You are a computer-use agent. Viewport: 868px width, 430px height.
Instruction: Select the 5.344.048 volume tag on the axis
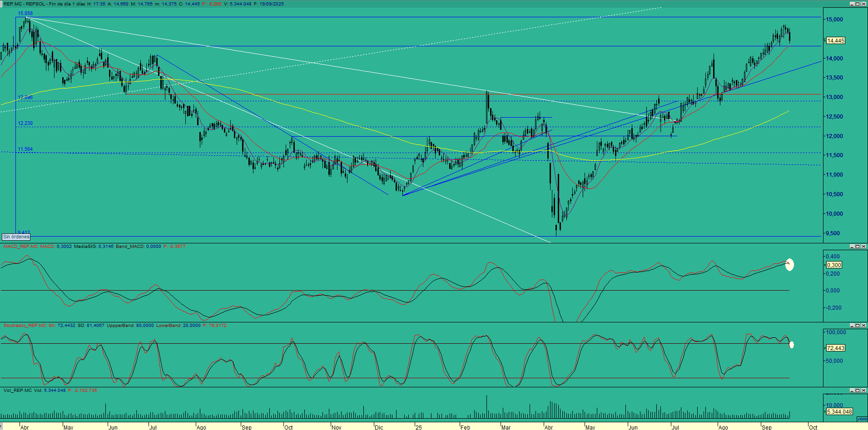click(839, 412)
